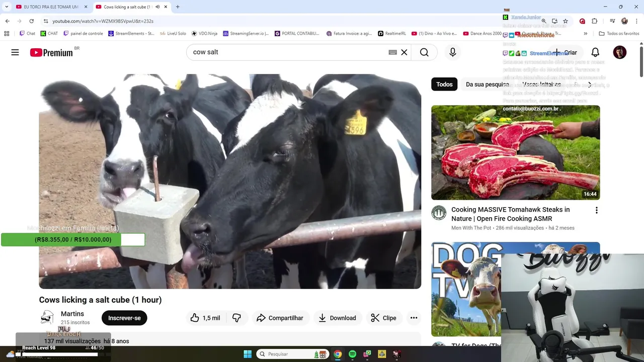Open Men With The Pot channel avatar

[x=439, y=213]
